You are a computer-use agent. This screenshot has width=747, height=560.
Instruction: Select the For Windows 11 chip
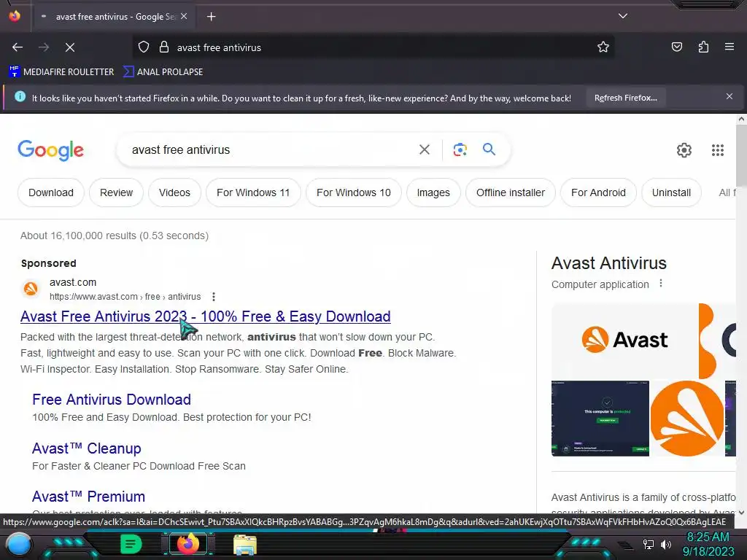pyautogui.click(x=253, y=192)
